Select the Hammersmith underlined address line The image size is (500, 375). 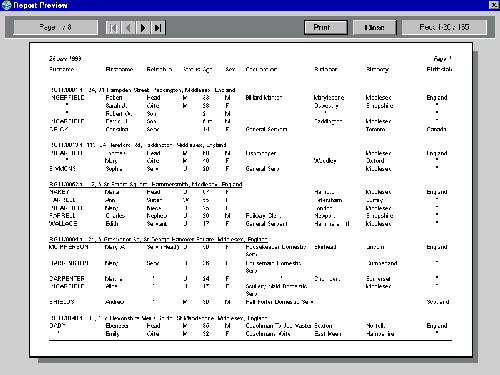coord(145,184)
